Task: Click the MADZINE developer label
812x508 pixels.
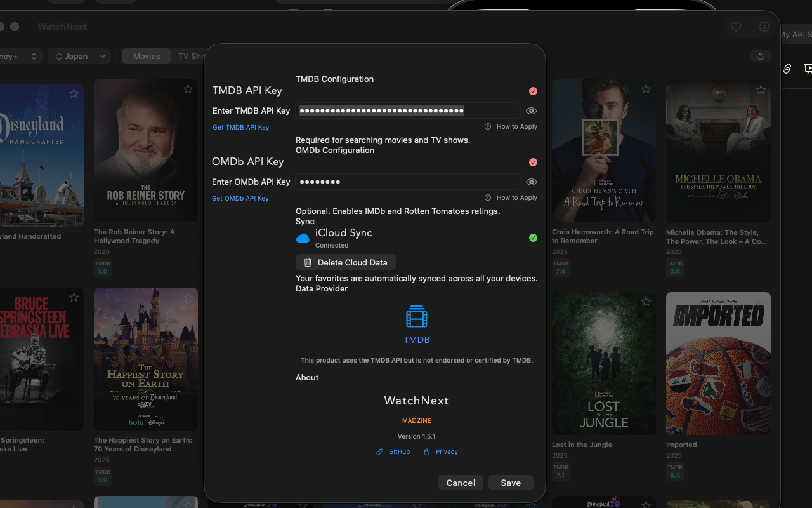Action: (x=416, y=420)
